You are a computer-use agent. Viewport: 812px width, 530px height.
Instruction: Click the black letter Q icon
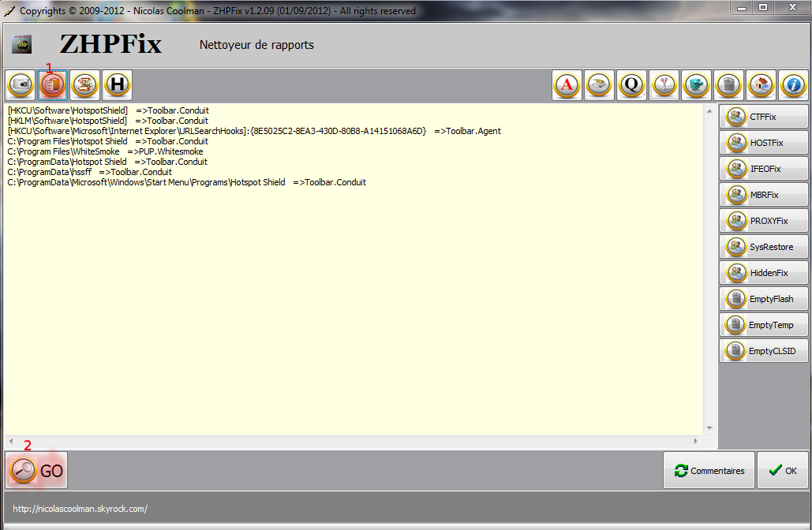632,85
